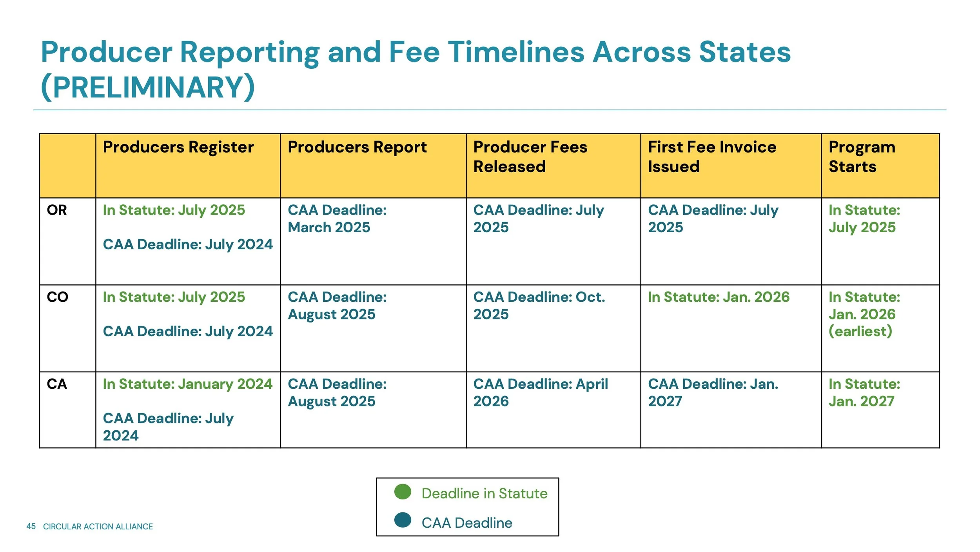Image resolution: width=980 pixels, height=552 pixels.
Task: Click the Producer Fees Released header cell
Action: click(530, 157)
